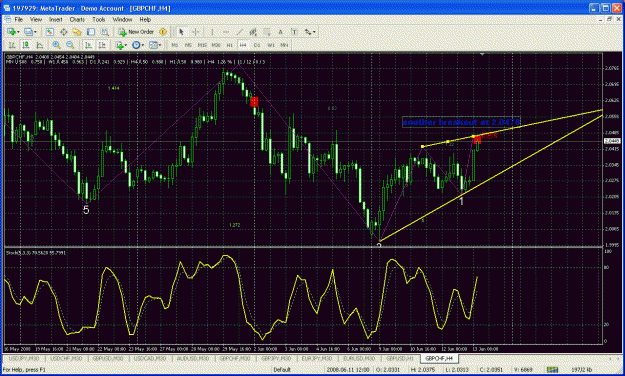This screenshot has height=376, width=625.
Task: Switch to Line Chart display
Action: [x=39, y=45]
